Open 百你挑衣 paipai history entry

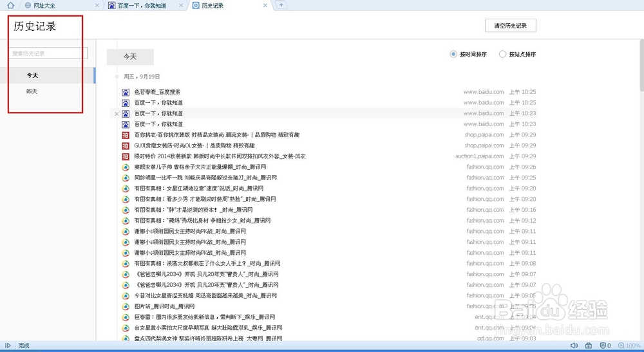(217, 135)
